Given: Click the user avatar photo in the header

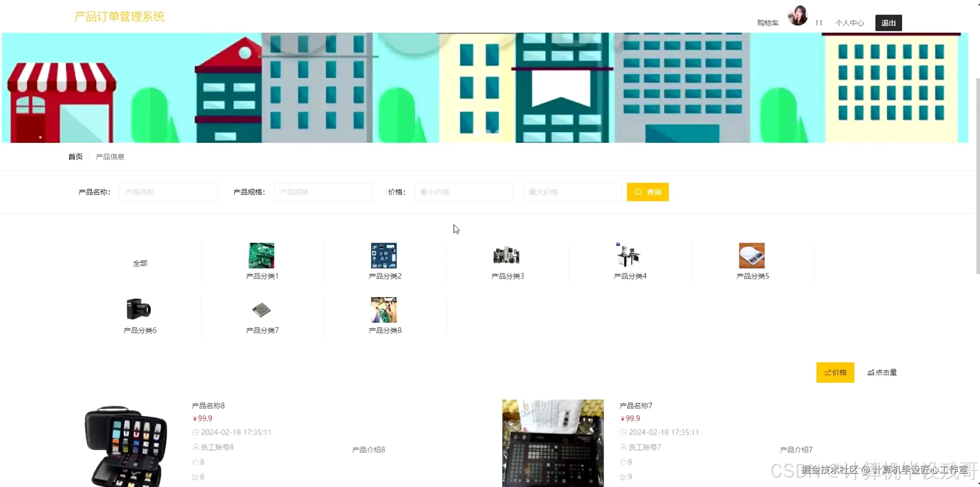Looking at the screenshot, I should point(798,16).
